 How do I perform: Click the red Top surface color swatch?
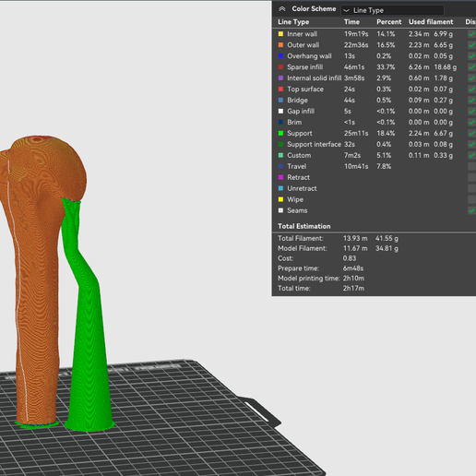coord(280,89)
